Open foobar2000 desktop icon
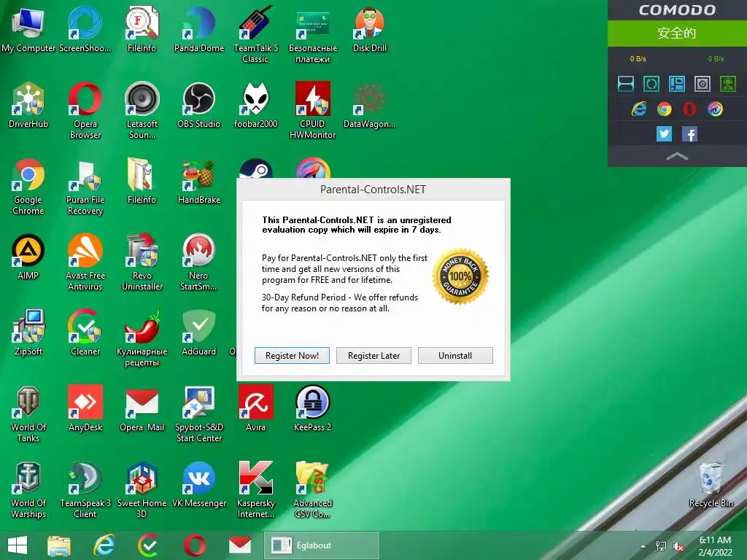The image size is (747, 560). (x=255, y=105)
